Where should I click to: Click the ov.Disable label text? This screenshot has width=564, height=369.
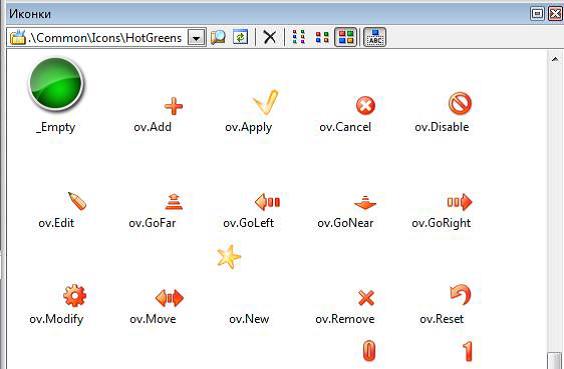(x=442, y=127)
